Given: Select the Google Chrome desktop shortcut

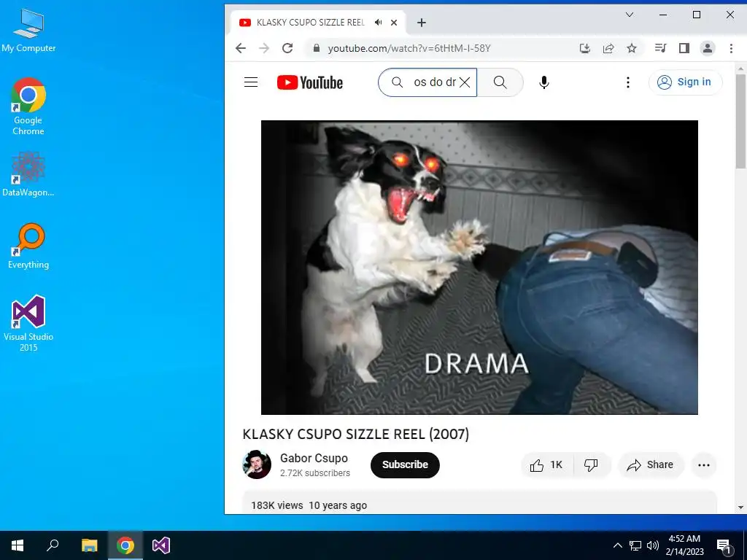Looking at the screenshot, I should (28, 106).
